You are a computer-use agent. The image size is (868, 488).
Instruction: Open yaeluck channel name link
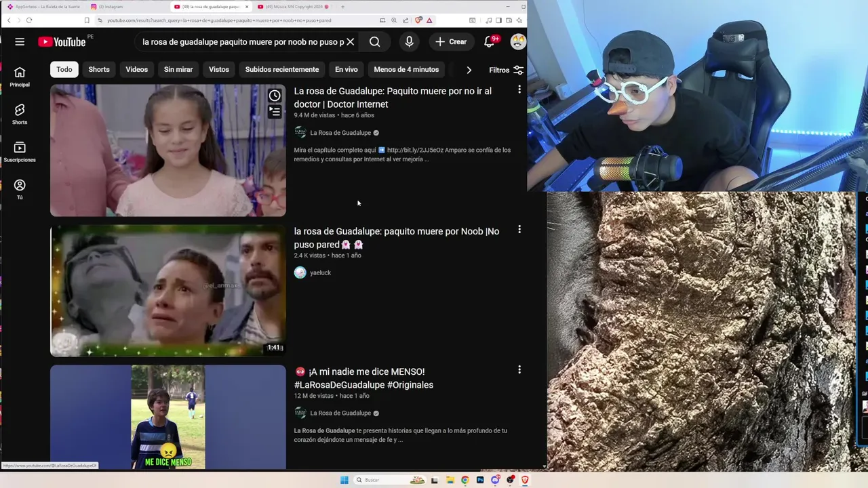(x=321, y=272)
